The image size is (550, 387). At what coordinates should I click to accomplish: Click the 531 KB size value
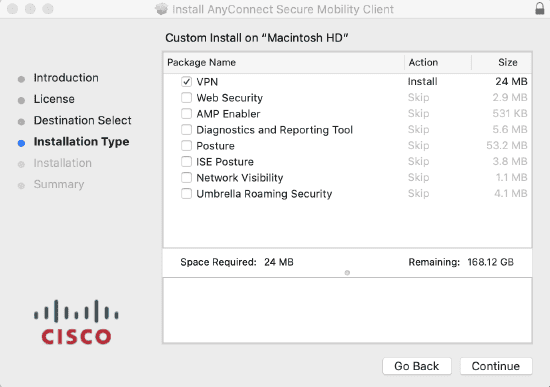pos(510,114)
